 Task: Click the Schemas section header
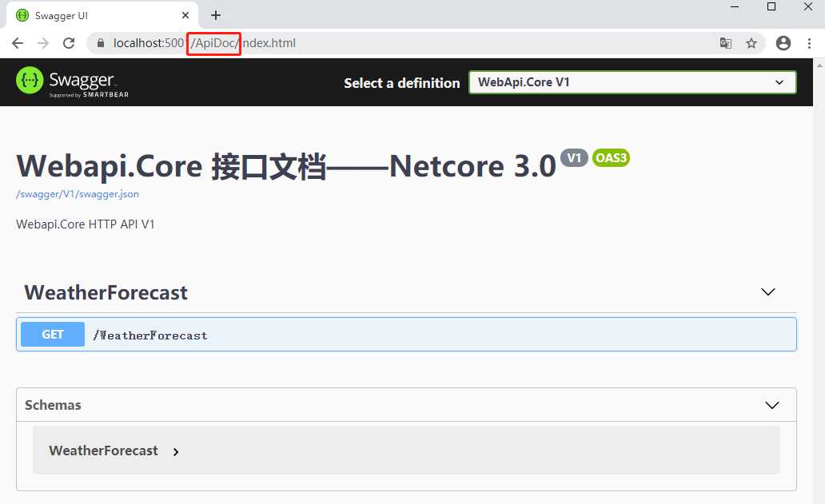(x=406, y=405)
